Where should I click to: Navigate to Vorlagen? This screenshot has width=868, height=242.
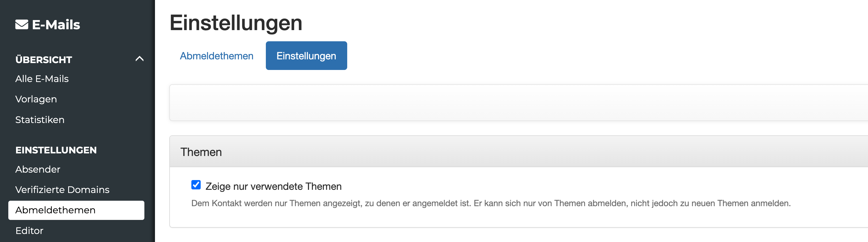pos(36,99)
